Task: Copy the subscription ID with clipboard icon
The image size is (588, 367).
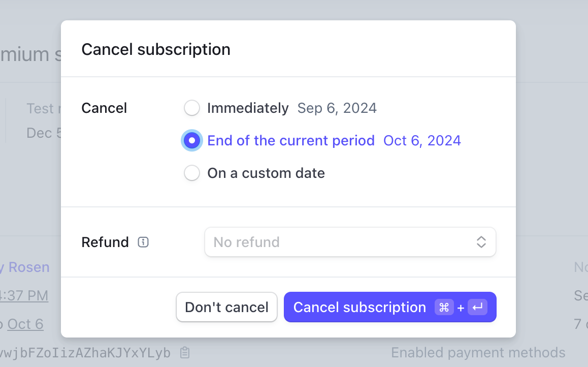Action: pyautogui.click(x=185, y=352)
